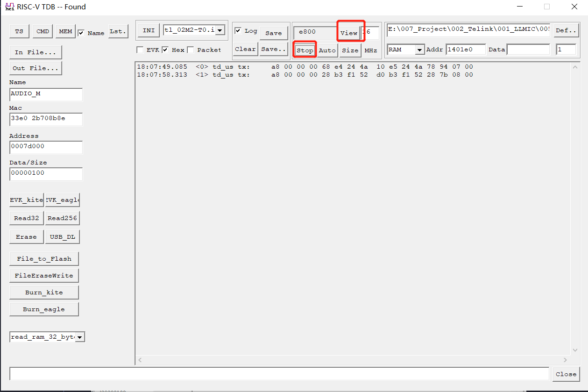Click the MEM memory icon
The width and height of the screenshot is (588, 392).
coord(65,31)
